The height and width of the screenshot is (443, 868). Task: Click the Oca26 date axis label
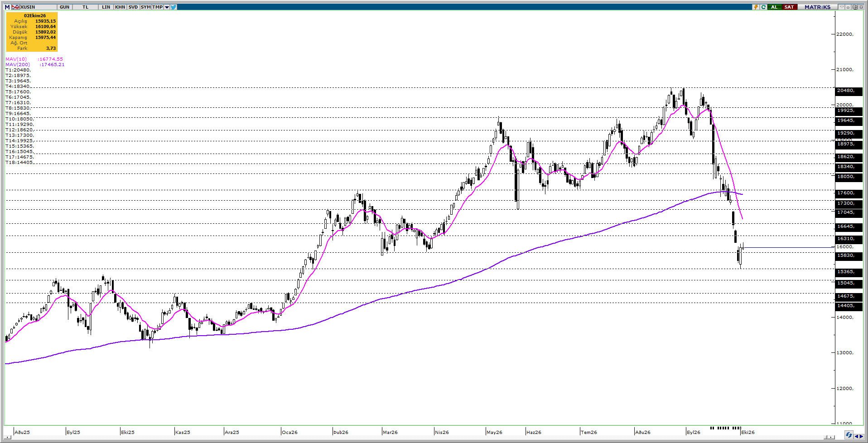[x=290, y=432]
